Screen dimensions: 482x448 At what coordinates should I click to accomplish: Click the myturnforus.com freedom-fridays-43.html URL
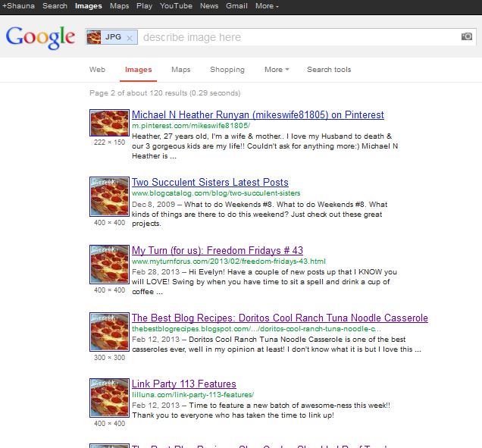pyautogui.click(x=229, y=262)
